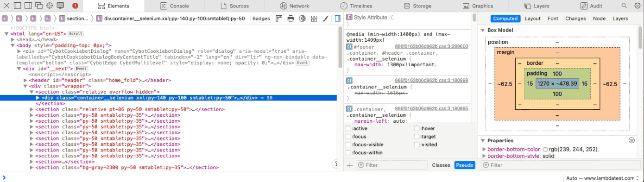Toggle appearance (dark/light) icon

pyautogui.click(x=302, y=19)
